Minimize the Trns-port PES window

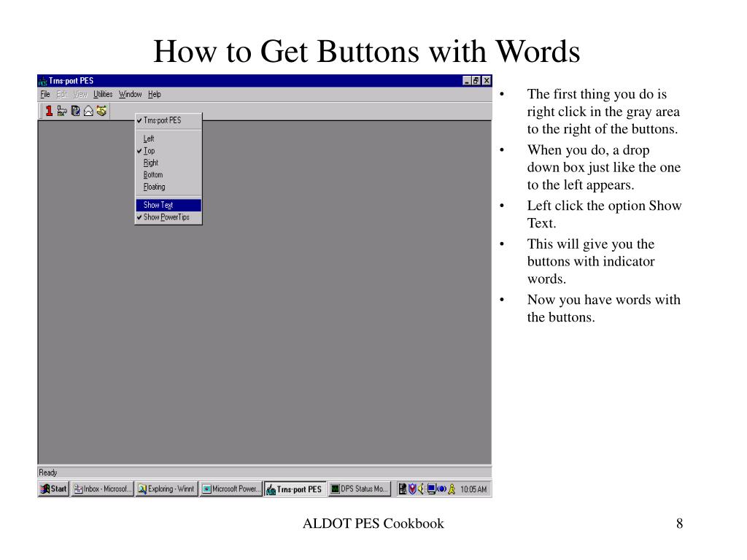[x=467, y=81]
